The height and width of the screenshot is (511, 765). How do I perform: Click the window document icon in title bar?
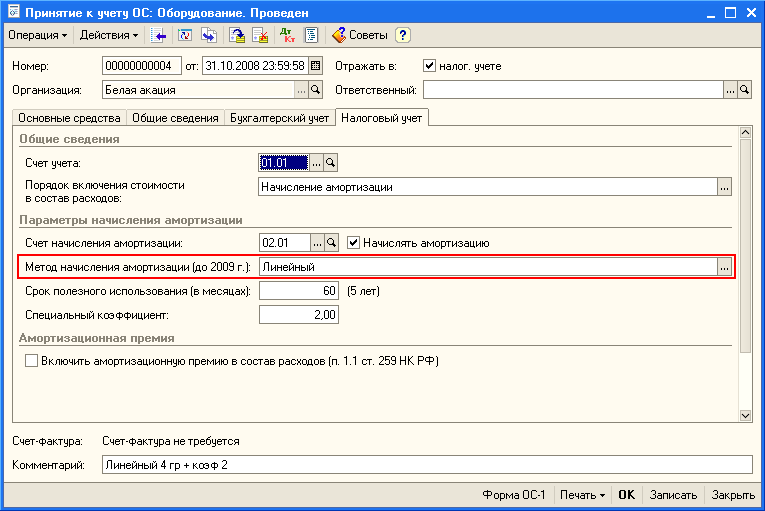14,12
